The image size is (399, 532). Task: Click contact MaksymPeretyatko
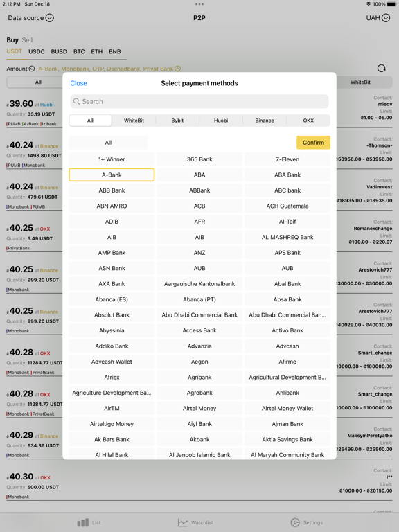[x=370, y=436]
